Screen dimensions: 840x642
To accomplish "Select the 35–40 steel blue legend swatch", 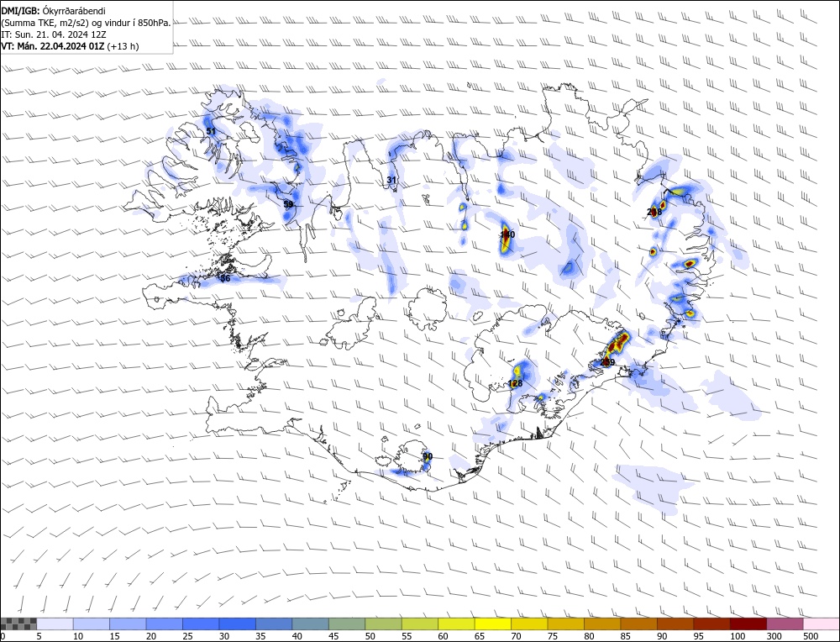I will 274,624.
